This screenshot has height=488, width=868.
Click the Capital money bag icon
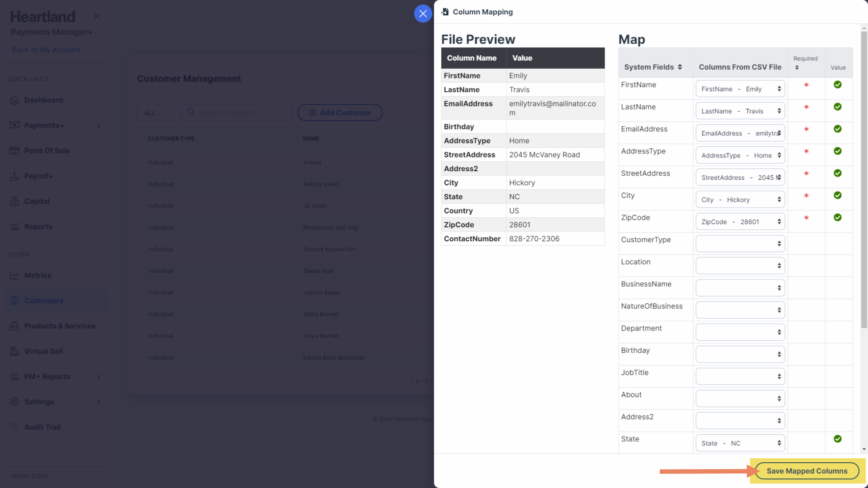[x=14, y=201]
